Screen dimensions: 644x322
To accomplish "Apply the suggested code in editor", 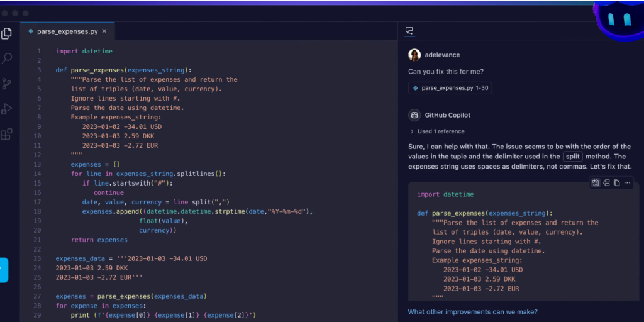I will click(595, 183).
